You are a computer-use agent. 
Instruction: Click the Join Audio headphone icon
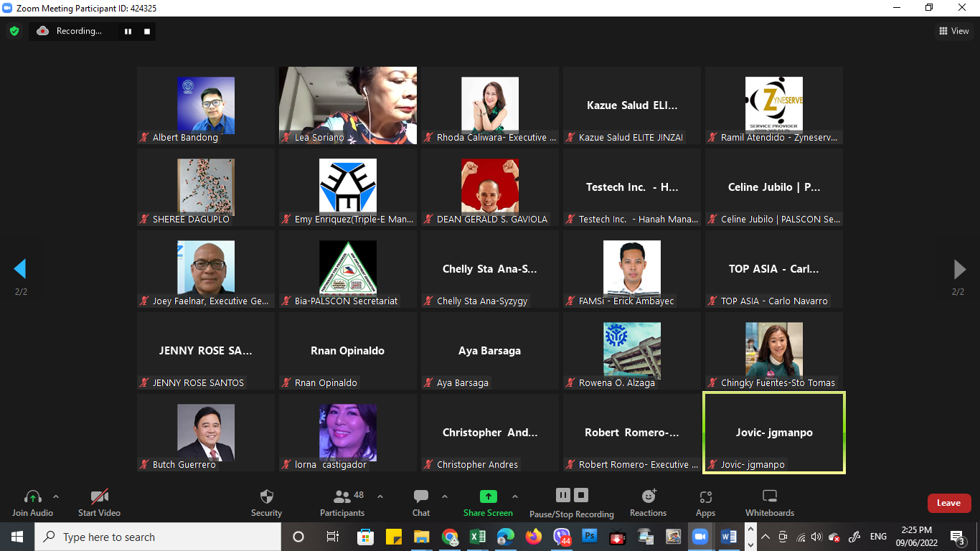pyautogui.click(x=32, y=496)
